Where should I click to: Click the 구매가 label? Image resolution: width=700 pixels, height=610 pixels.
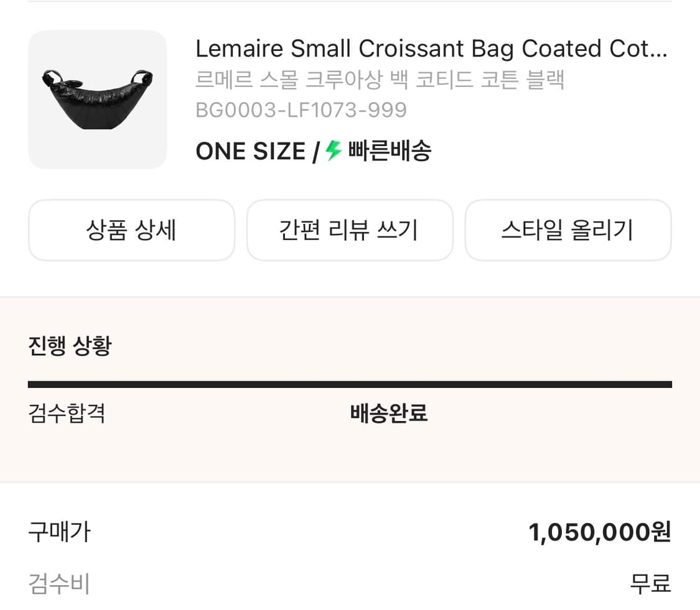[59, 532]
